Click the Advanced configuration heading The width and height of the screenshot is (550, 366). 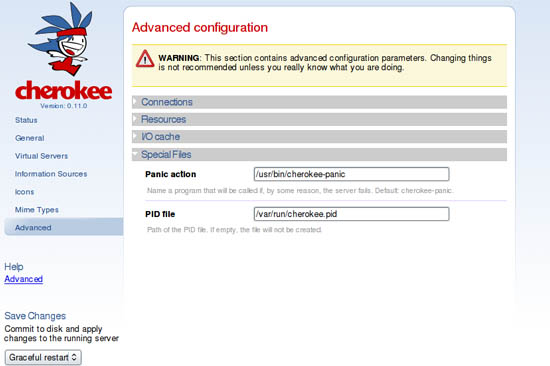click(x=200, y=27)
